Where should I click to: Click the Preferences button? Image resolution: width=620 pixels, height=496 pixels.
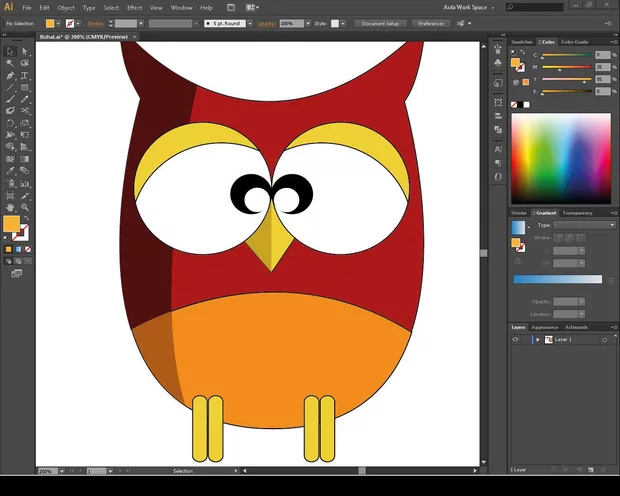(431, 22)
